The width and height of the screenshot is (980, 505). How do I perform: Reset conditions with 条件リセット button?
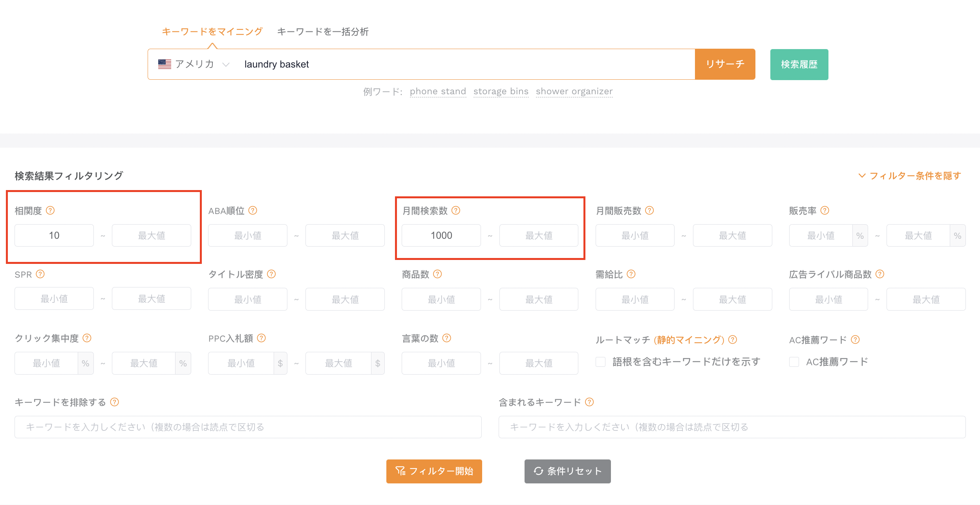tap(568, 471)
